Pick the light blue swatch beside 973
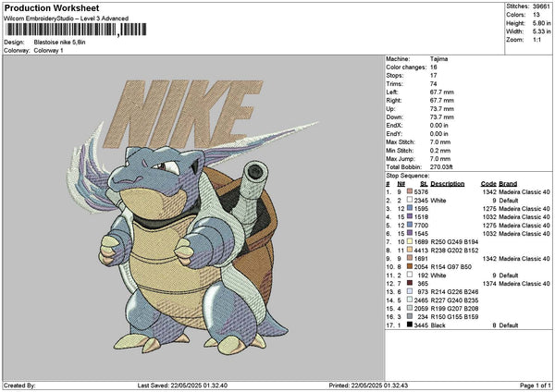 tap(410, 291)
